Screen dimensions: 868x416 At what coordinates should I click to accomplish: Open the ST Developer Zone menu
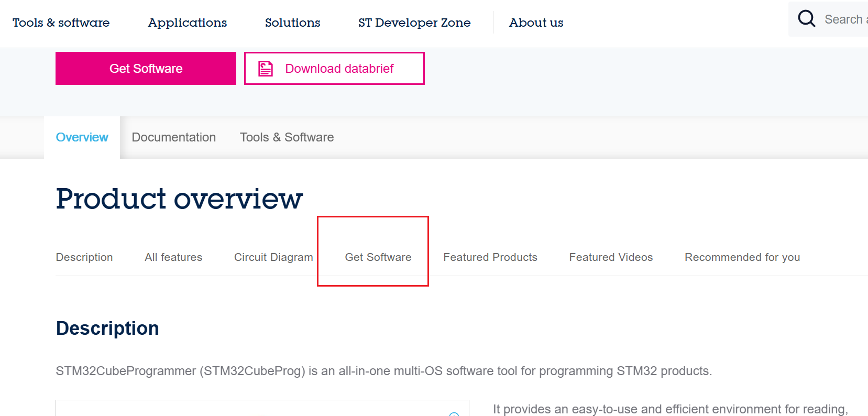414,23
